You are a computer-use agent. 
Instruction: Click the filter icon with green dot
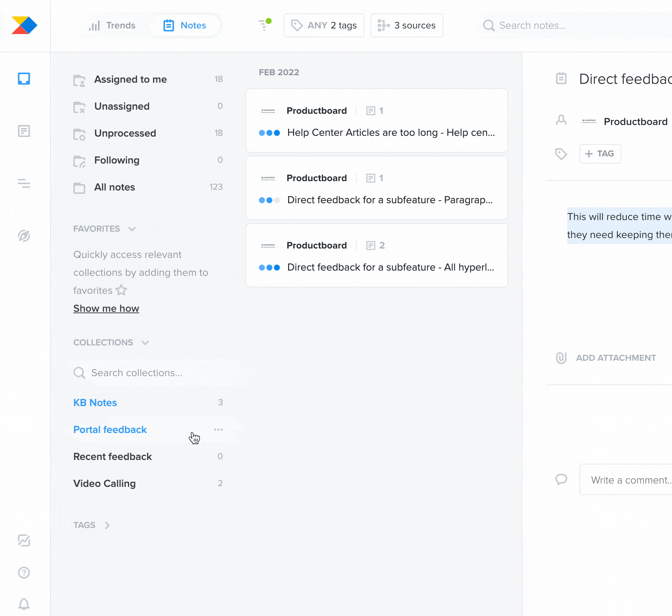coord(265,25)
